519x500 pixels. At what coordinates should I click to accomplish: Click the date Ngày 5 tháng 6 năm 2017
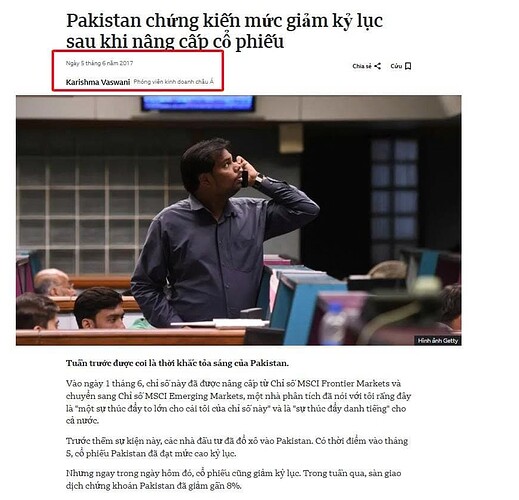click(99, 63)
